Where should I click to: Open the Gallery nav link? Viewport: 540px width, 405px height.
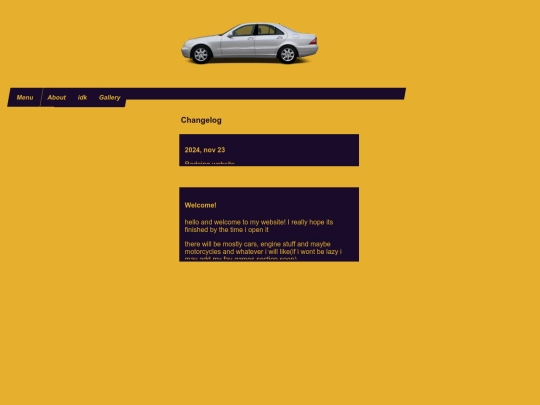[110, 97]
